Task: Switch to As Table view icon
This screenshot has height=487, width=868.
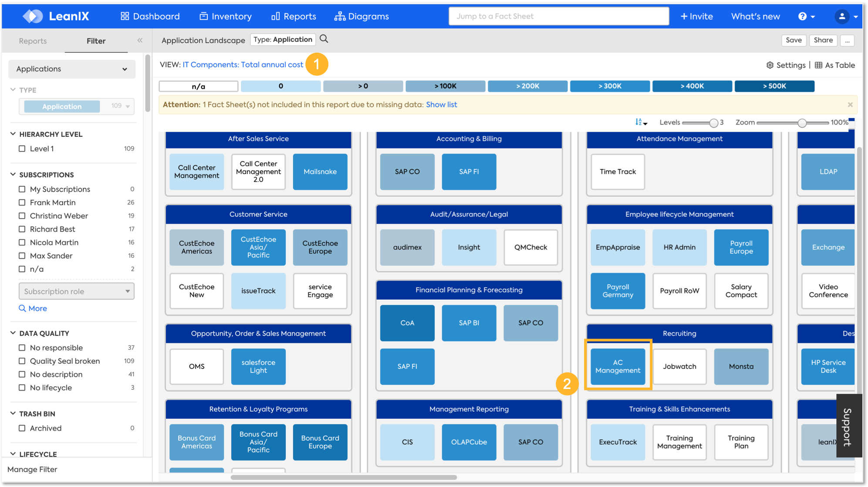Action: tap(818, 65)
